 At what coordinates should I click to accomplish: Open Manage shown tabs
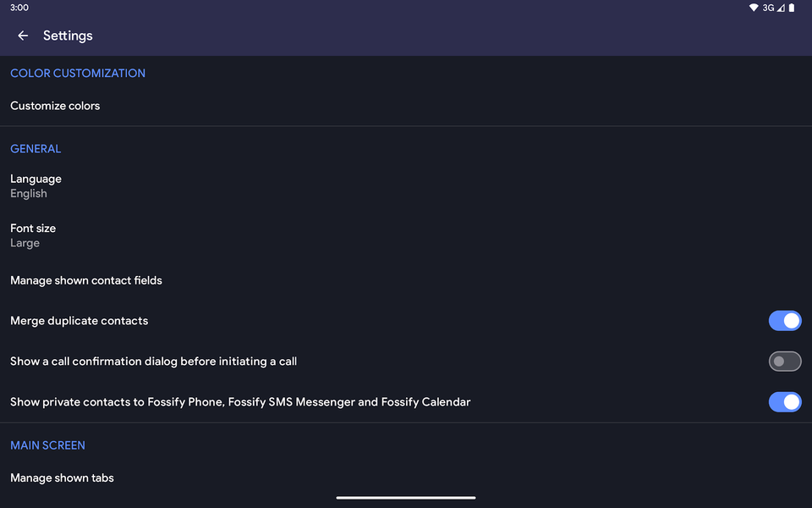[x=62, y=478]
